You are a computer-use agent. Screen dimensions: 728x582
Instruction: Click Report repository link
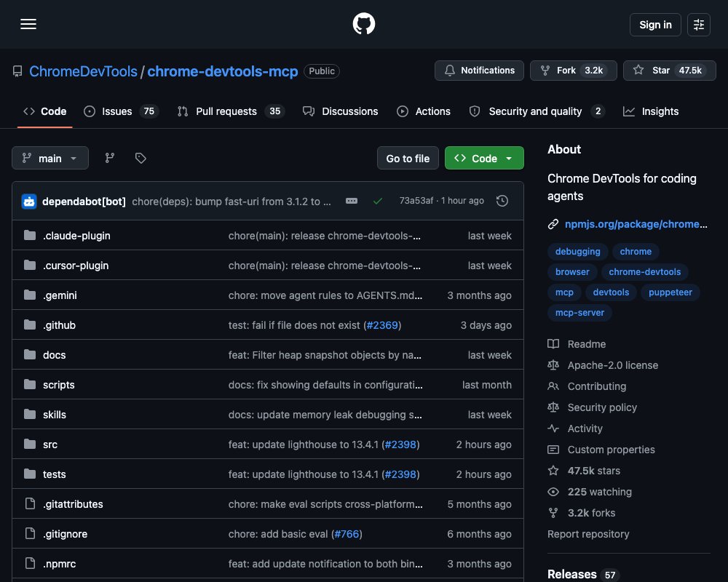click(588, 534)
